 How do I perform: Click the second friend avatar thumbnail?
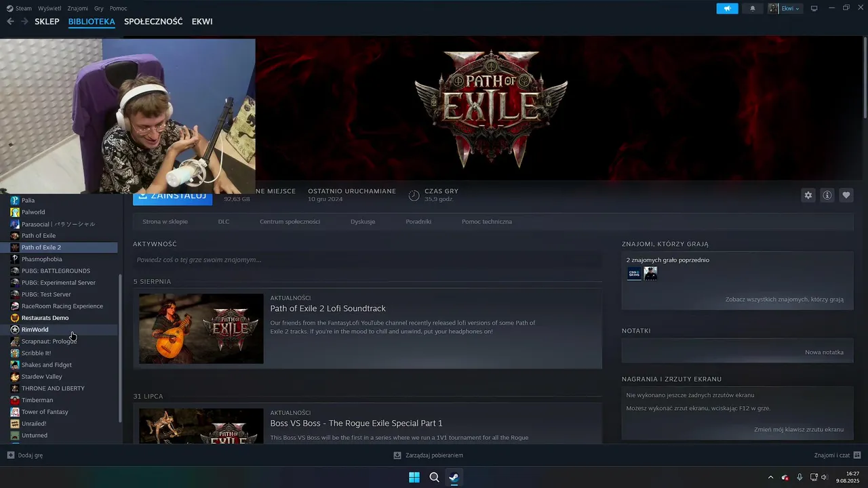[650, 274]
